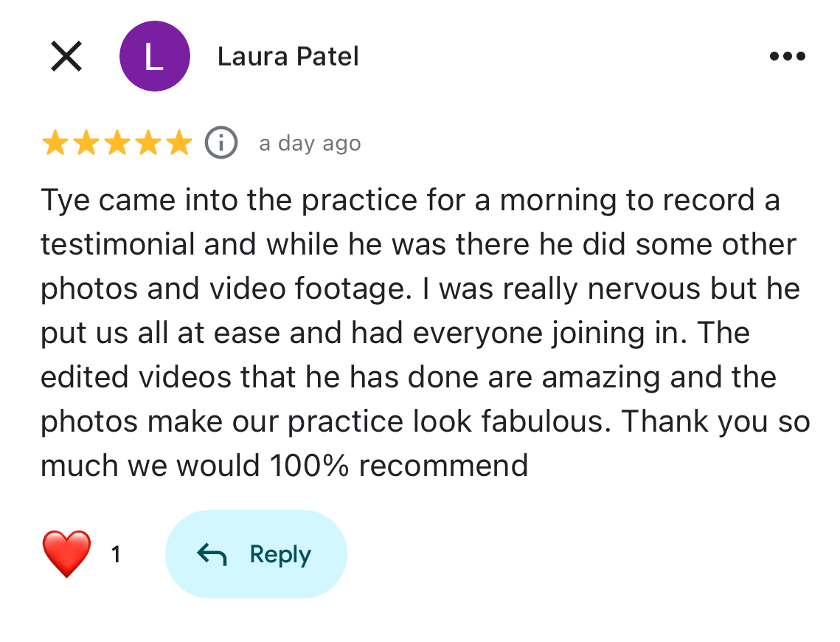
Task: Open Laura Patel's purple profile avatar
Action: (x=154, y=56)
